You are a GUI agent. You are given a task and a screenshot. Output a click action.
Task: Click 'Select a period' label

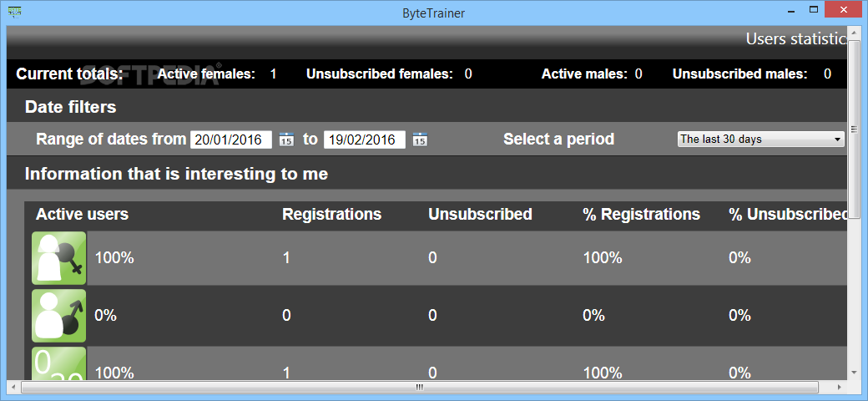pos(558,139)
